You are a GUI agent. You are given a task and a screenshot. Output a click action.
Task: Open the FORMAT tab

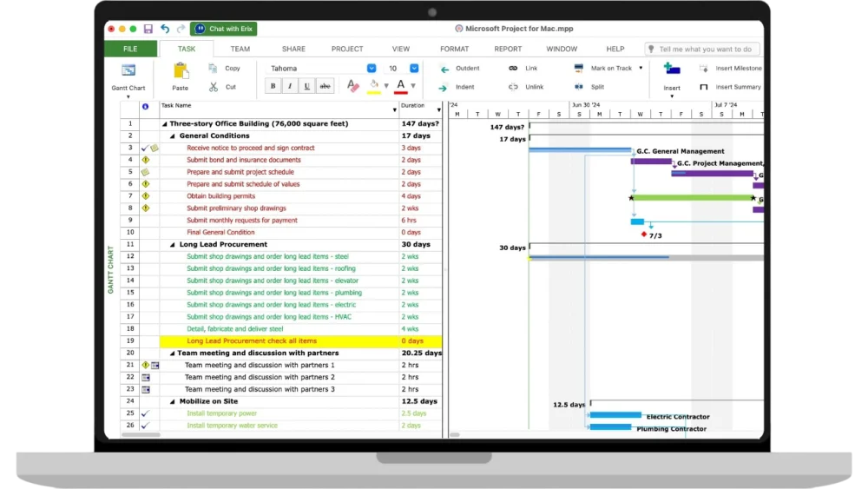tap(455, 49)
